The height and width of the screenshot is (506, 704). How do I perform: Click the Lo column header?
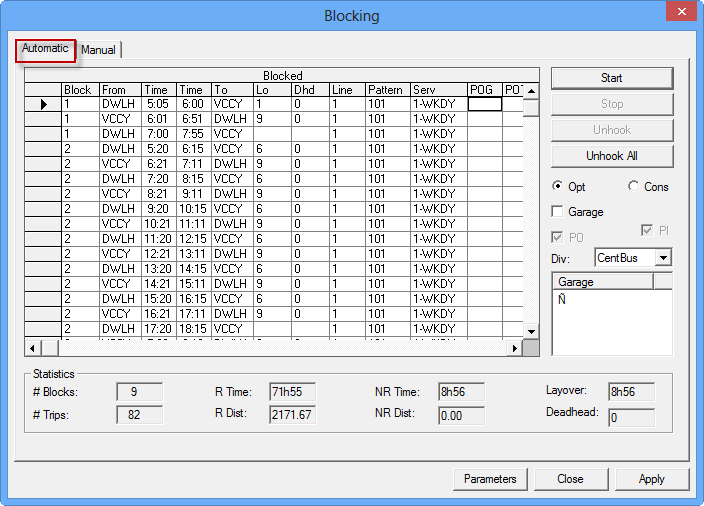click(x=273, y=90)
